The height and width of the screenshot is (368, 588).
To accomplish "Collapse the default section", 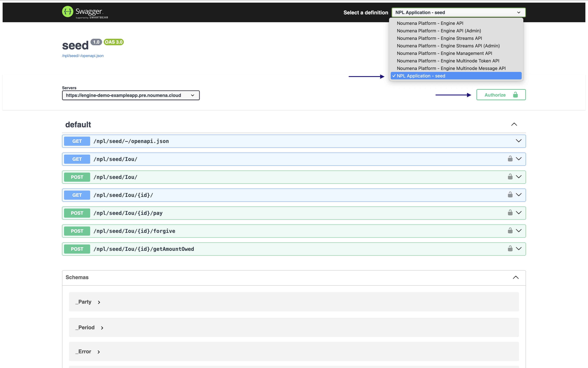I will coord(514,125).
